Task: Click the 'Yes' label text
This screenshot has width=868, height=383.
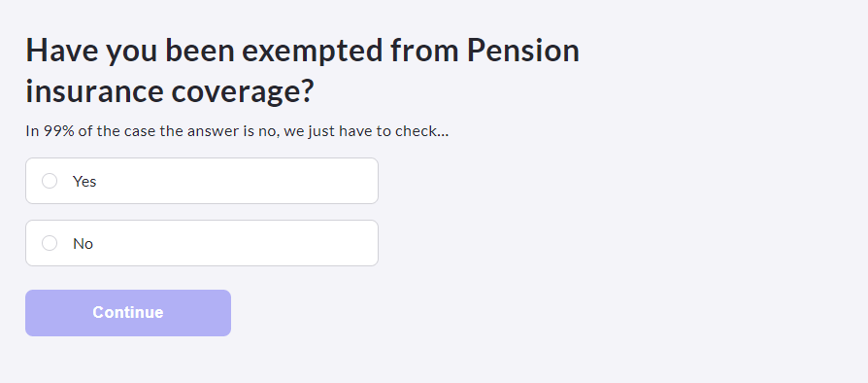Action: pyautogui.click(x=84, y=181)
